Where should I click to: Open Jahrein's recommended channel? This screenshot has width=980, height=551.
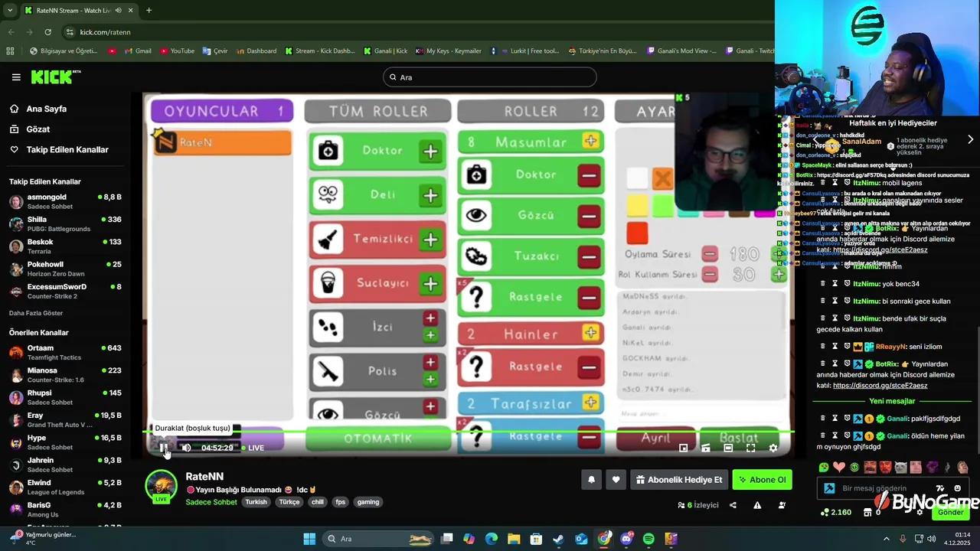[x=65, y=465]
